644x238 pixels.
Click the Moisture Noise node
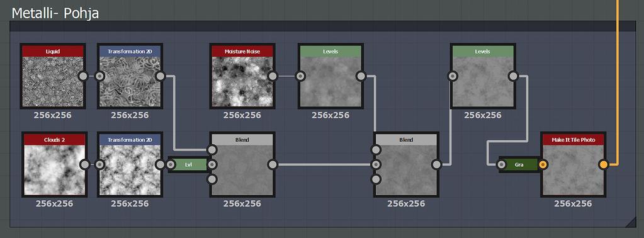(242, 76)
